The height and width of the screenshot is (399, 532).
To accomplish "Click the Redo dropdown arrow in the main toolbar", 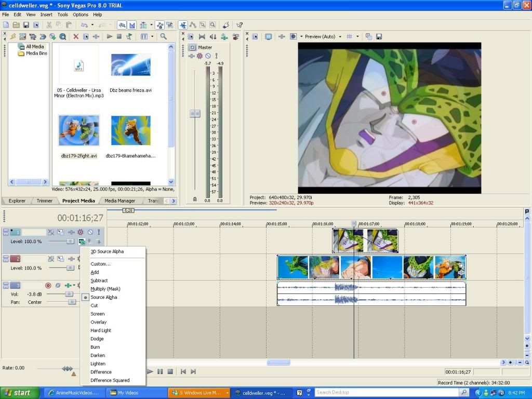I will click(x=110, y=25).
